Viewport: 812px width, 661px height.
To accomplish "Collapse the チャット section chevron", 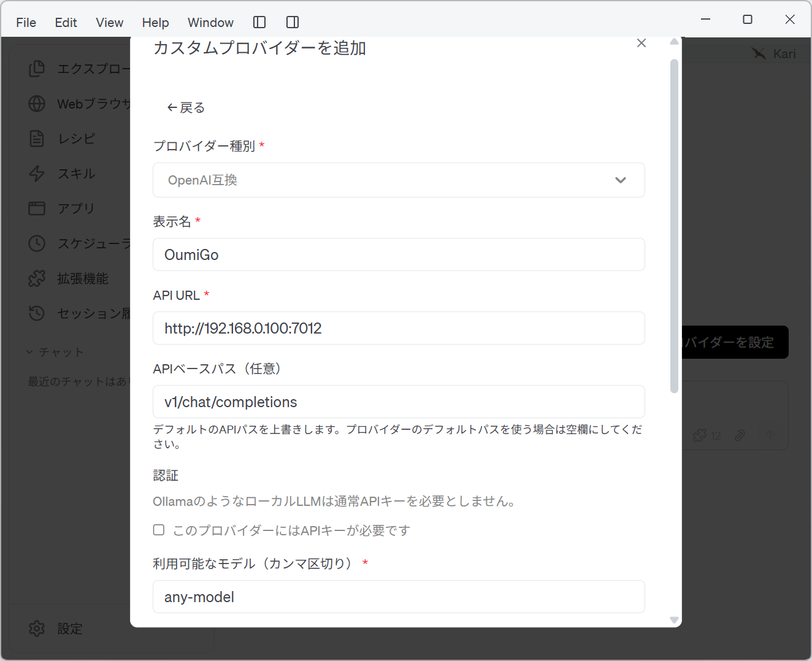I will pyautogui.click(x=29, y=352).
